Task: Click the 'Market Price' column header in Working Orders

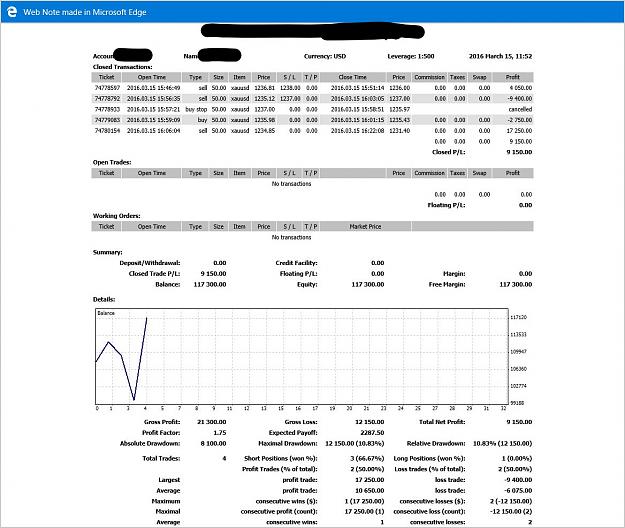Action: tap(365, 226)
